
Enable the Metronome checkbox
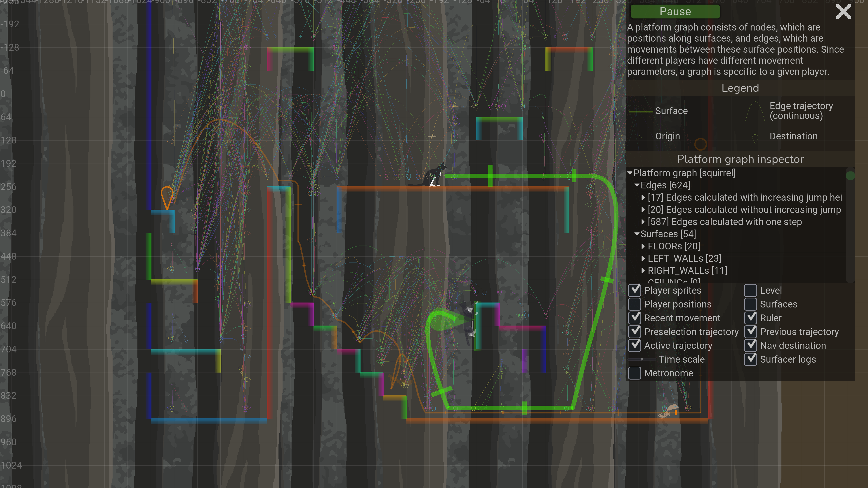(634, 373)
